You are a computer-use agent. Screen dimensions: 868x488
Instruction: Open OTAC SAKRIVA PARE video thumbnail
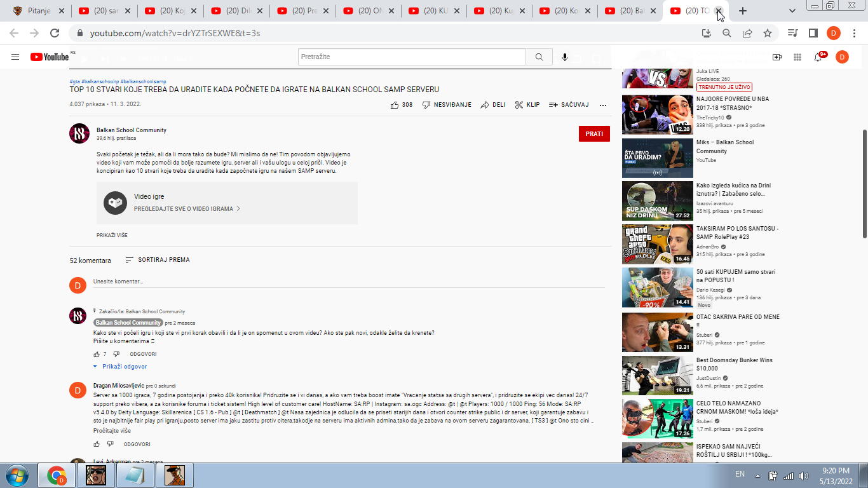(x=657, y=332)
